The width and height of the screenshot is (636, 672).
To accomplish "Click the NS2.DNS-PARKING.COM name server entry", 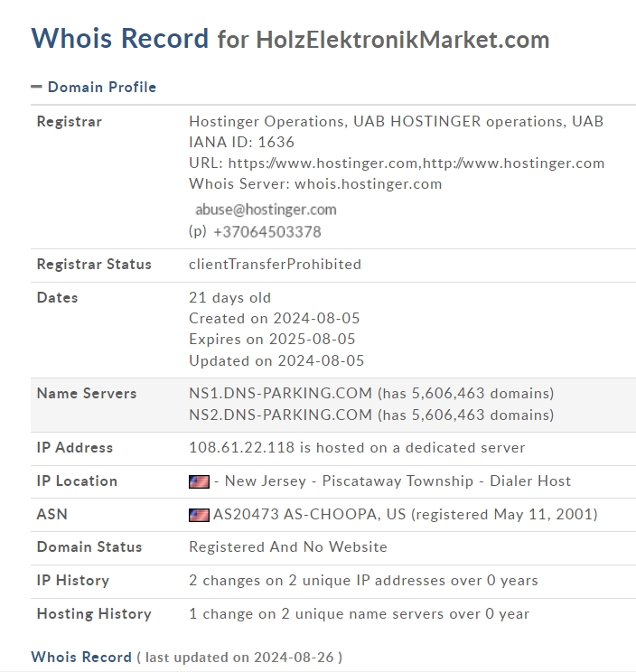I will point(371,415).
